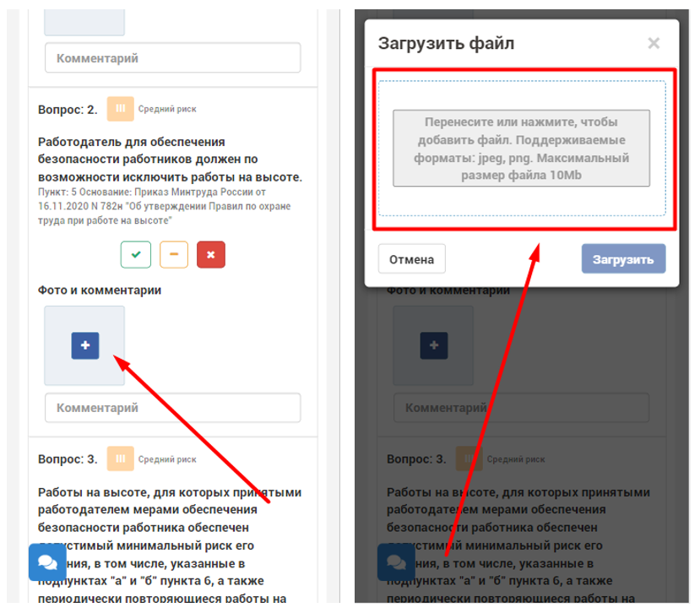Click the Средний риск icon for Вопрос 3
Screen dimensions: 700x613
pos(120,458)
